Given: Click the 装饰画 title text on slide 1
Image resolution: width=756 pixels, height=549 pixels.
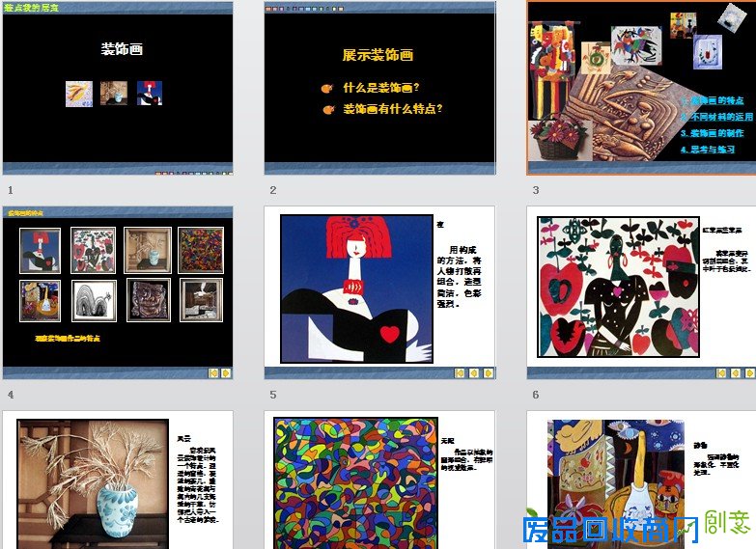Looking at the screenshot, I should tap(123, 49).
